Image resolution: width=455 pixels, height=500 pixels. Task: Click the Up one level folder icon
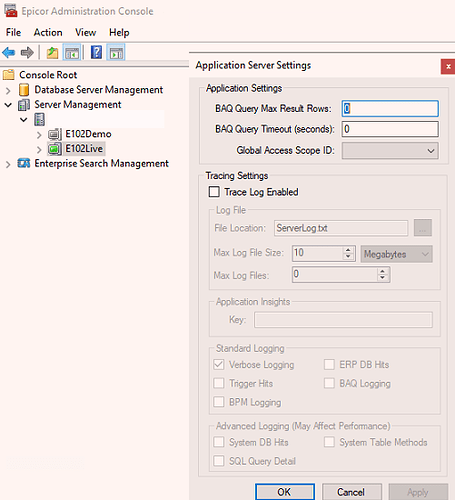[52, 53]
